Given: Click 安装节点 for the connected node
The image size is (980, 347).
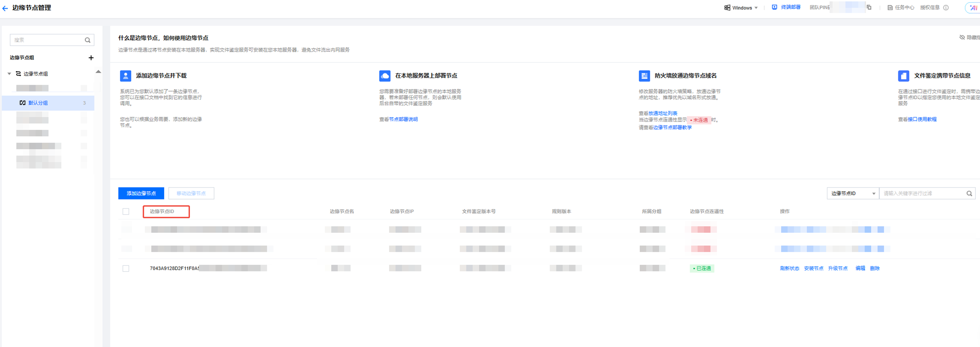Looking at the screenshot, I should click(813, 268).
